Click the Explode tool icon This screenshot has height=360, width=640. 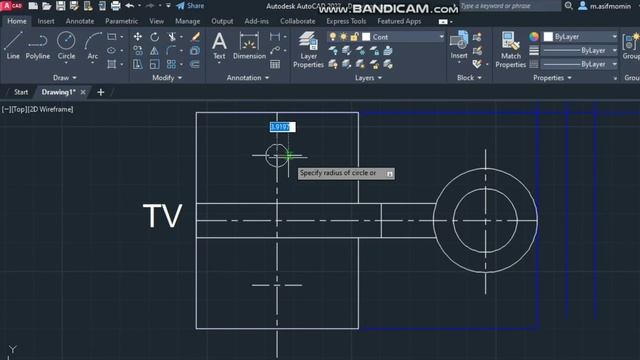pos(195,51)
